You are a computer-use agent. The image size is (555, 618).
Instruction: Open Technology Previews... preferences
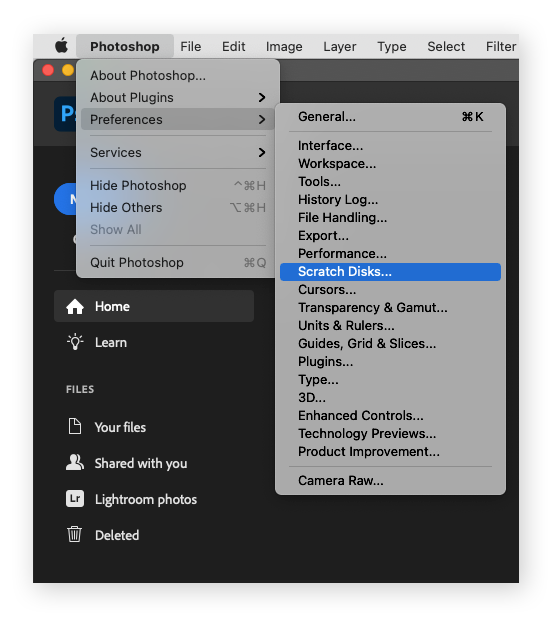(390, 434)
